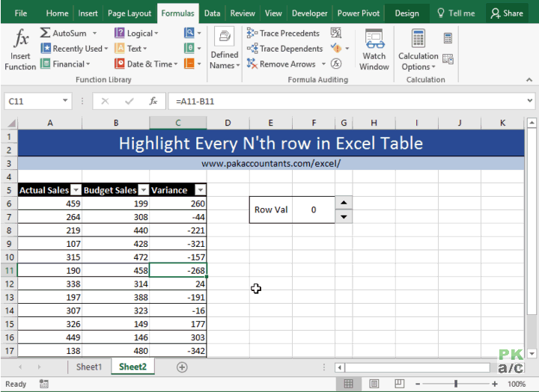Switch to Page Layout view

point(374,384)
